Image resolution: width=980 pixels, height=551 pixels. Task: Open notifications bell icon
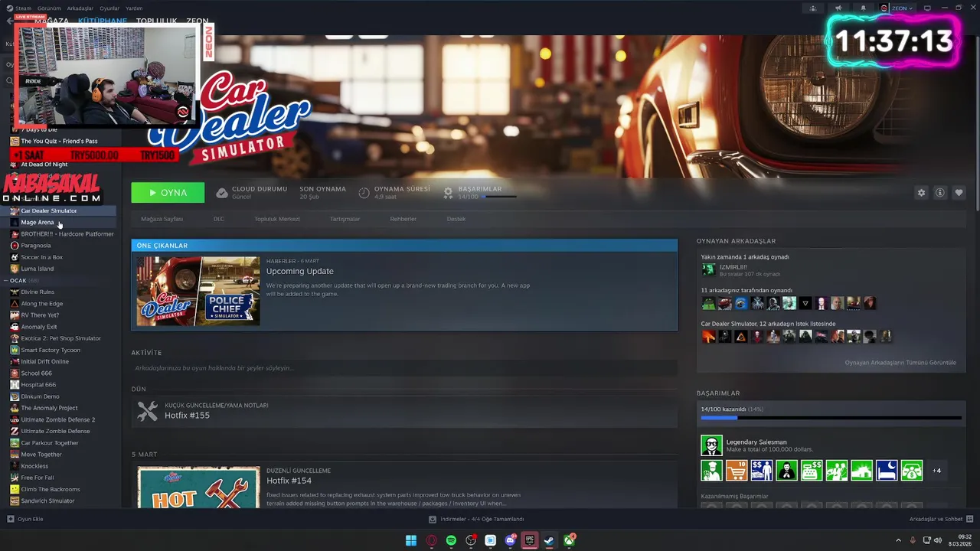tap(864, 8)
